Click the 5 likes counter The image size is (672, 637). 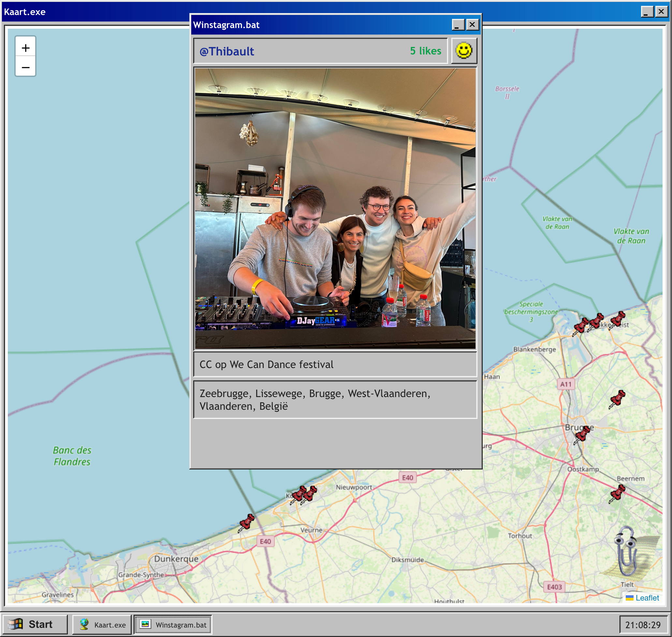click(425, 51)
